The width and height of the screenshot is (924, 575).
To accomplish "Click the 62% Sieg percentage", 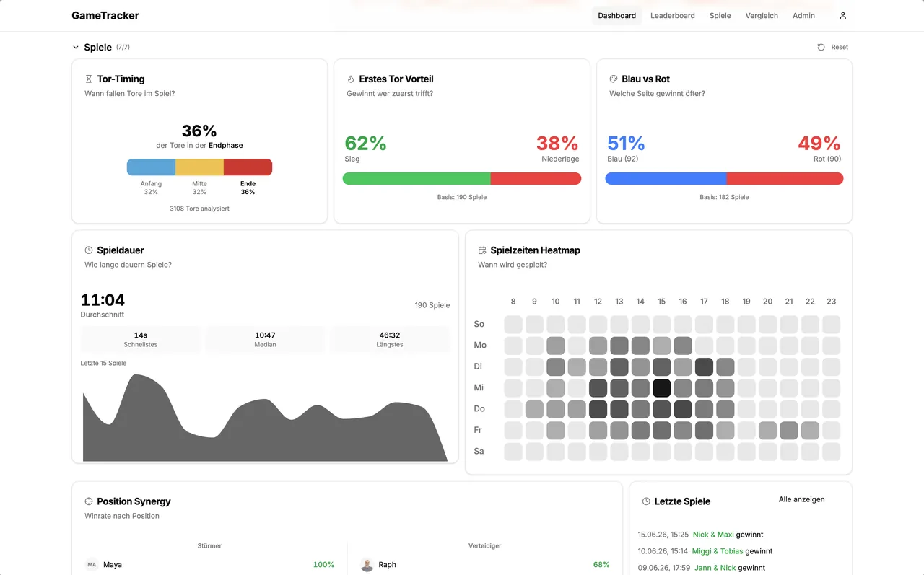I will (x=365, y=143).
